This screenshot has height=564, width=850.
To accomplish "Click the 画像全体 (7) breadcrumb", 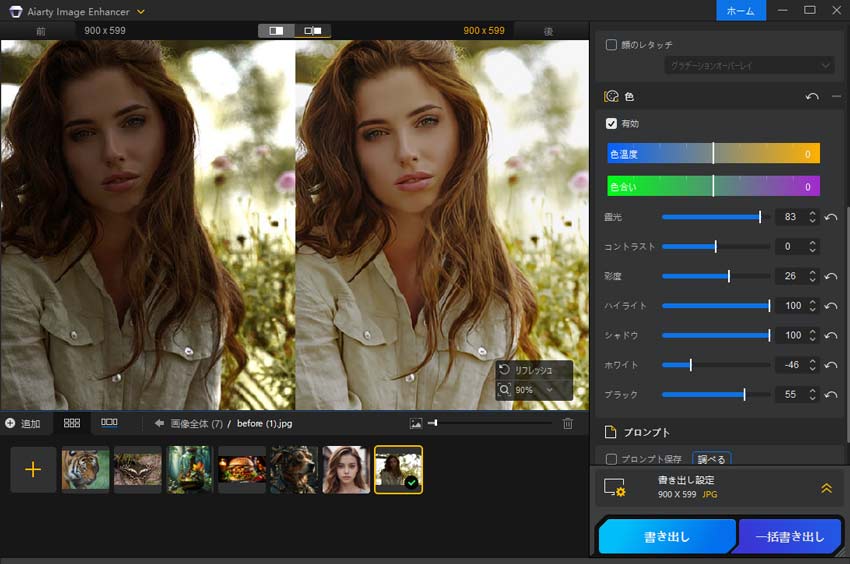I will tap(196, 424).
